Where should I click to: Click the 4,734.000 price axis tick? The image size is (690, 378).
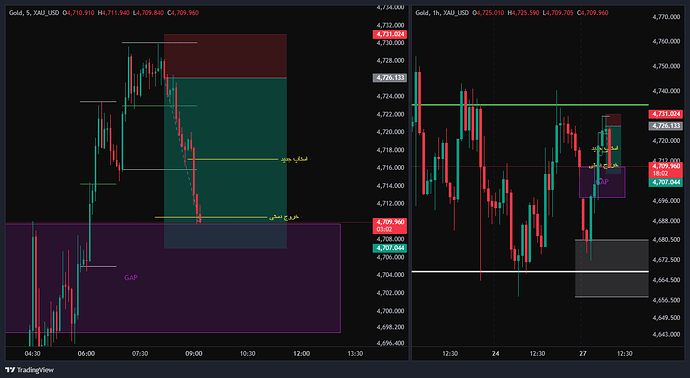[x=390, y=7]
